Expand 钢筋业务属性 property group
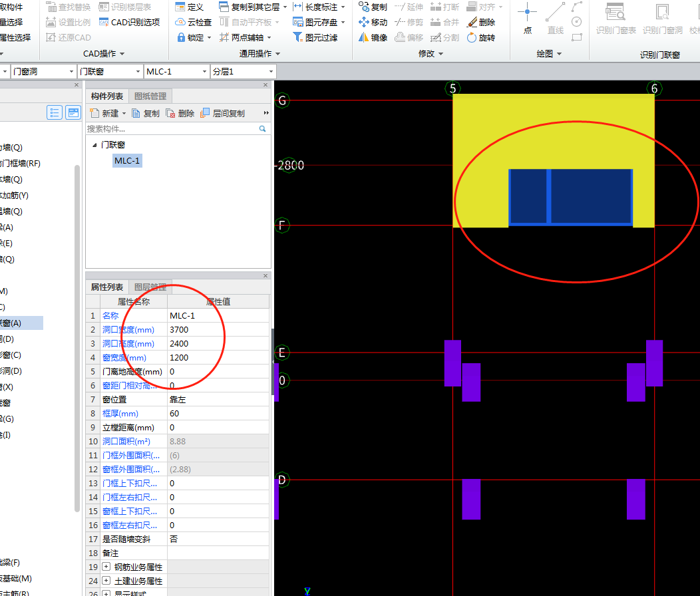 click(x=106, y=567)
